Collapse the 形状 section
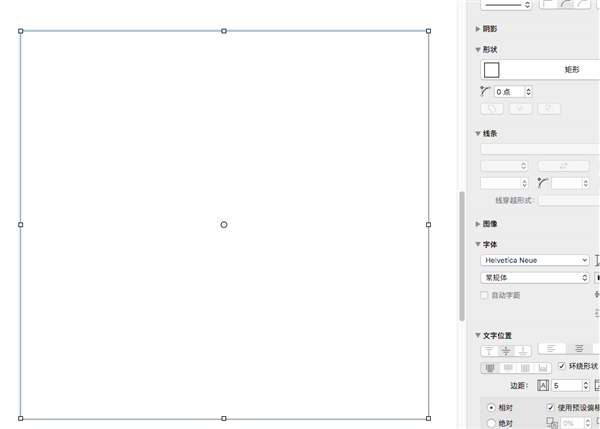The image size is (600, 429). point(478,49)
